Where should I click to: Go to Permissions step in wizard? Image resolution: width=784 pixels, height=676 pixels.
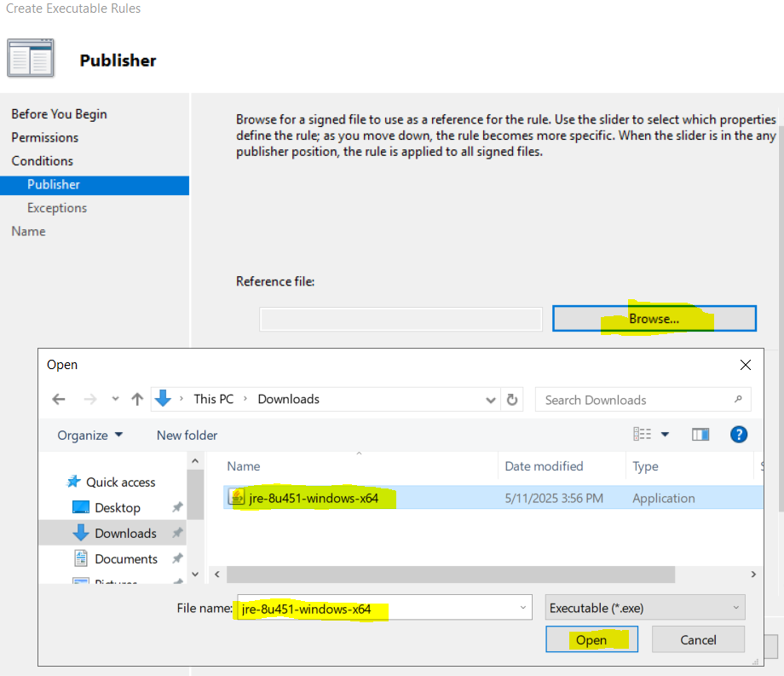[x=45, y=137]
